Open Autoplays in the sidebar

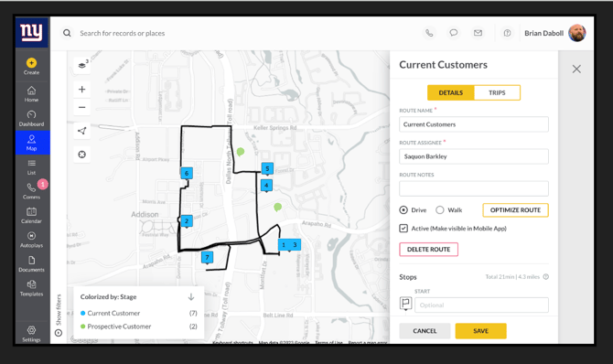click(x=31, y=240)
